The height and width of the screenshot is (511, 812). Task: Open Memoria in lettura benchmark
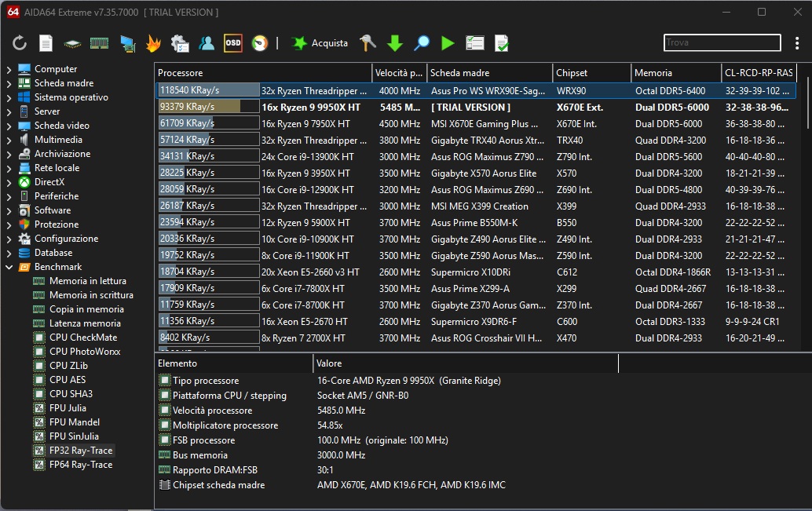click(87, 280)
